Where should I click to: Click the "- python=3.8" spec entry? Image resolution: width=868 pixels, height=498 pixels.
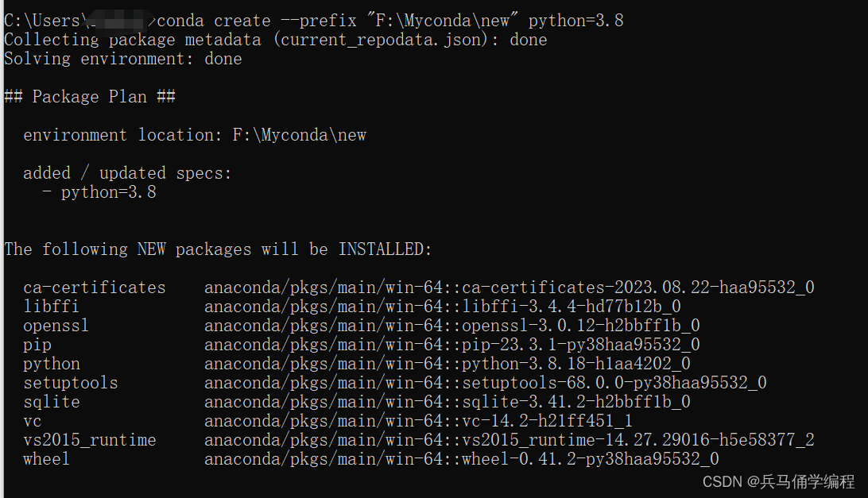99,192
